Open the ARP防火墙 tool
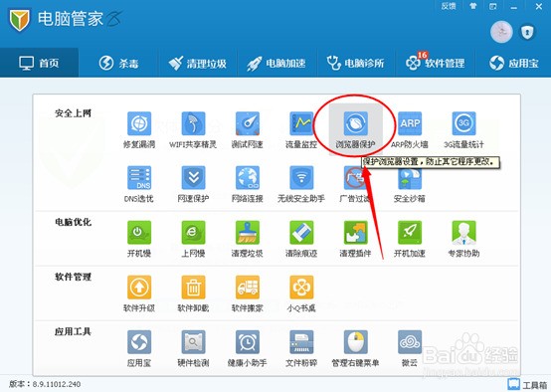The image size is (551, 392). 410,123
